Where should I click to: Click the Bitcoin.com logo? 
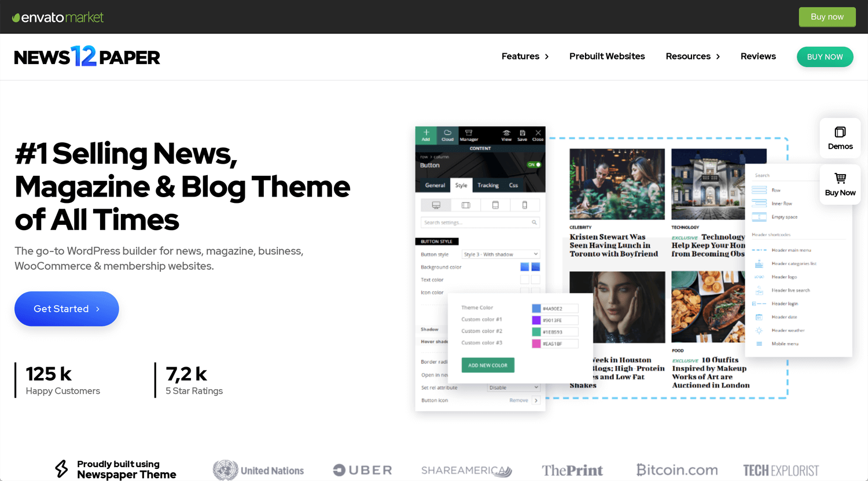tap(677, 470)
